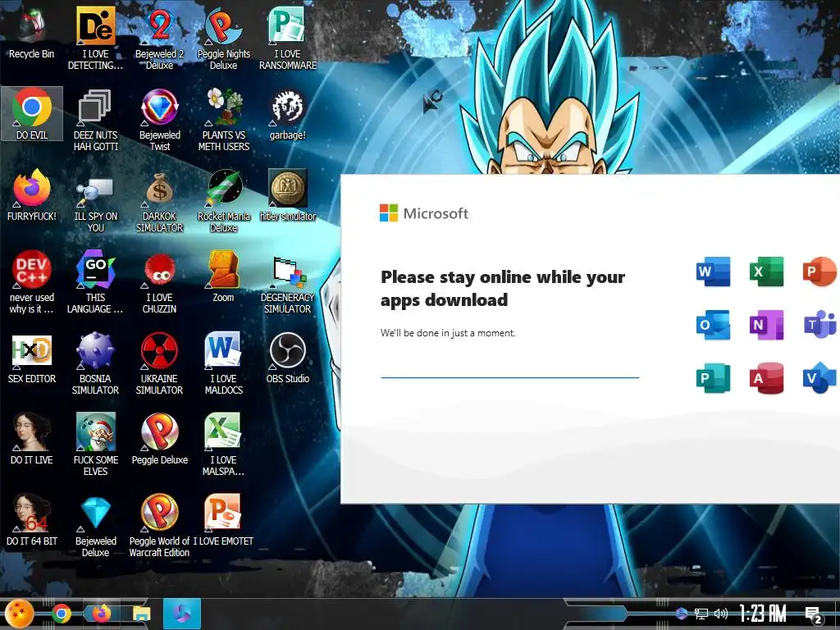The height and width of the screenshot is (630, 840).
Task: Click the 1:23 AM taskbar clock
Action: point(763,614)
